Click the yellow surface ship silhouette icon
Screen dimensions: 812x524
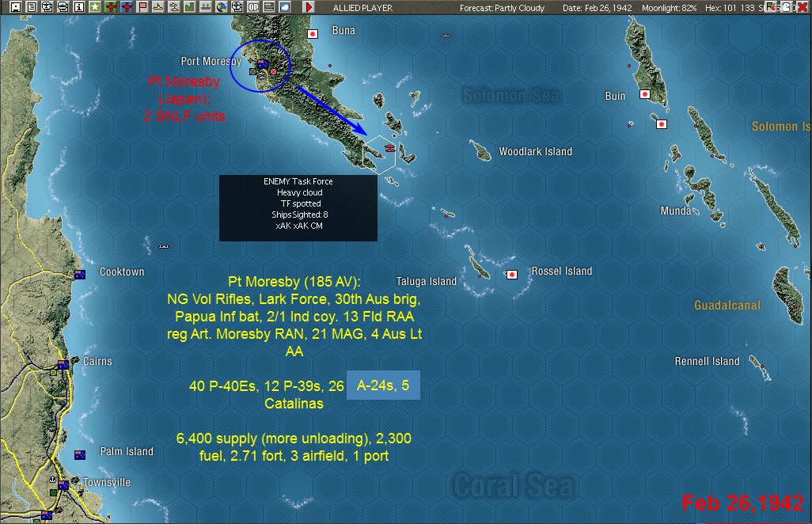pos(158,8)
